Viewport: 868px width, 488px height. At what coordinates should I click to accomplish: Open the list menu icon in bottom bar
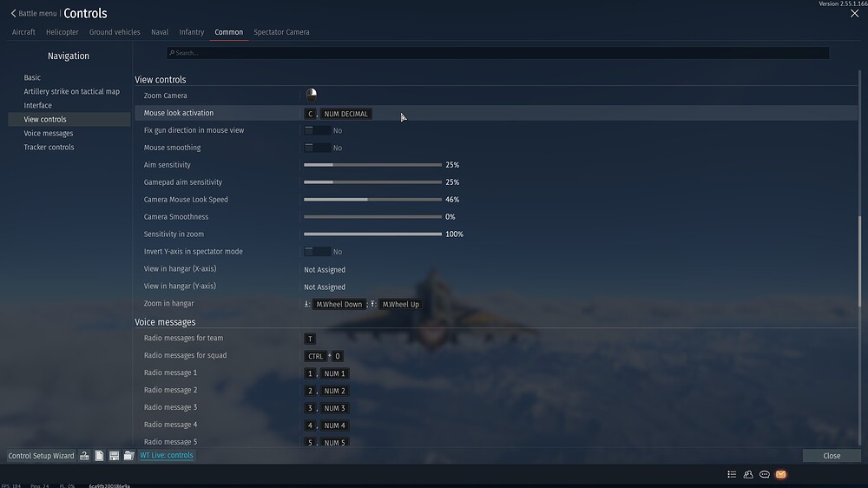(732, 474)
